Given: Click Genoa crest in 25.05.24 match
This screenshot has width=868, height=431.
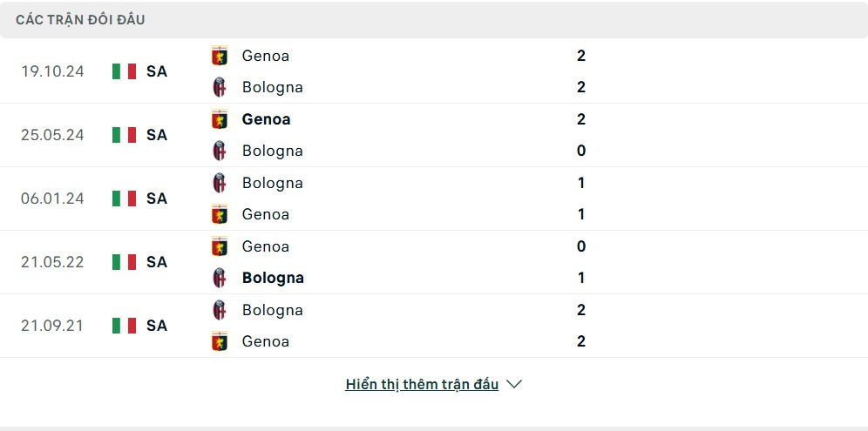Looking at the screenshot, I should coord(220,119).
